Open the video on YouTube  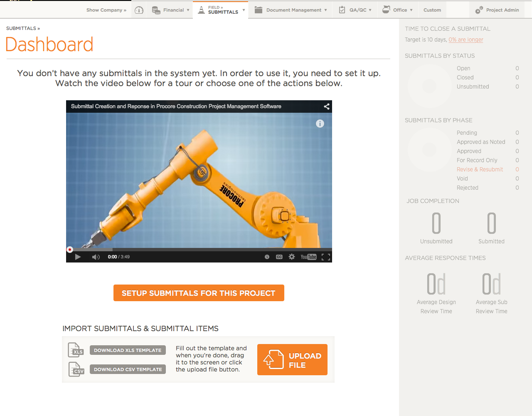(308, 257)
